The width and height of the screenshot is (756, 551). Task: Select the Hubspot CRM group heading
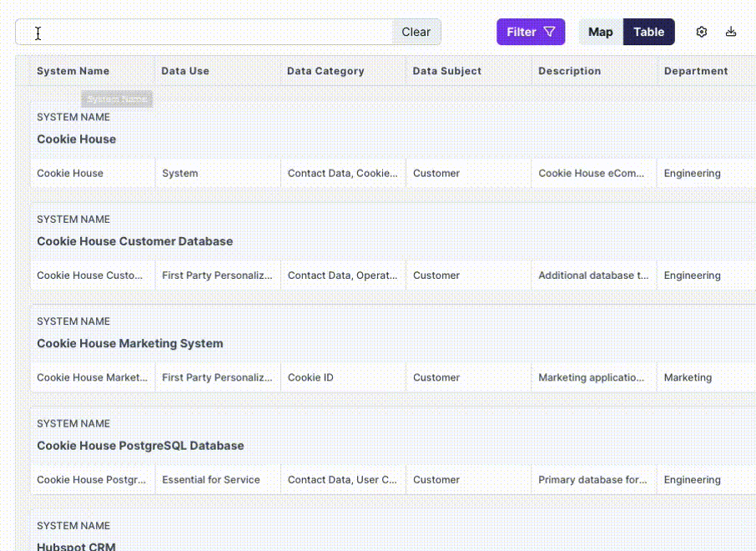pyautogui.click(x=76, y=546)
